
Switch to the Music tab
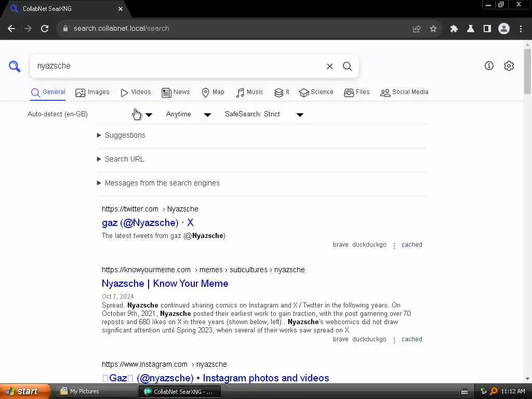(x=249, y=92)
